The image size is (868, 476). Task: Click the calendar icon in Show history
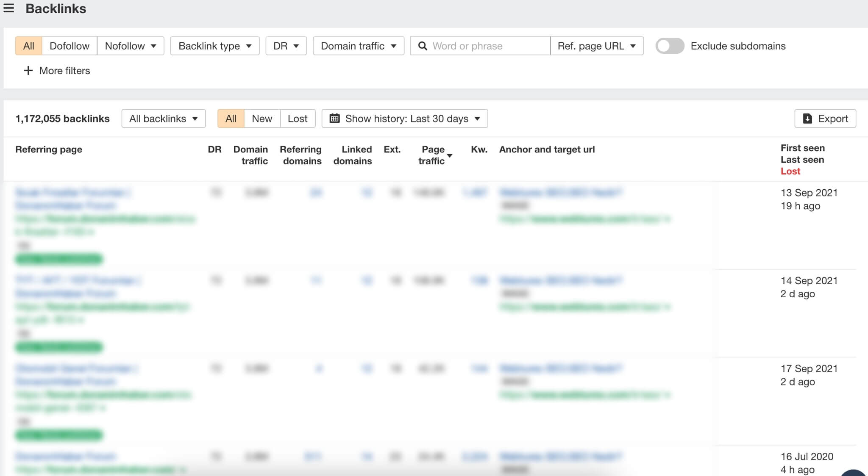334,119
